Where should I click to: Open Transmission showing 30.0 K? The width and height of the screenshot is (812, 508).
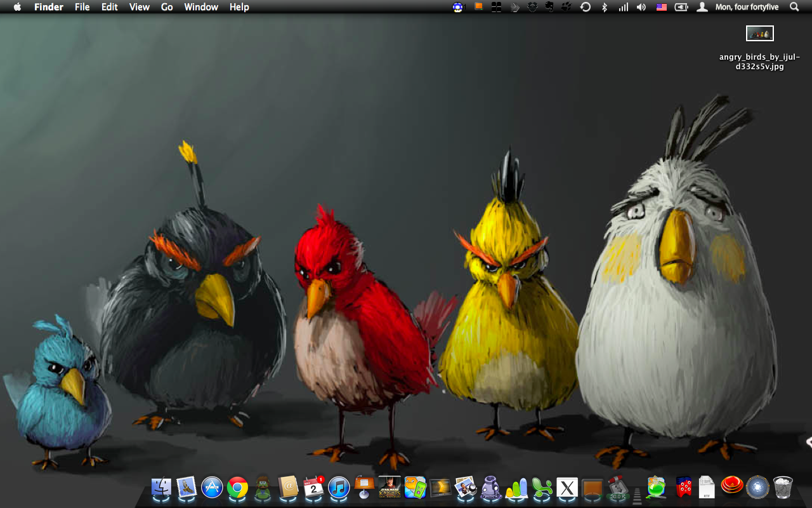pyautogui.click(x=618, y=487)
